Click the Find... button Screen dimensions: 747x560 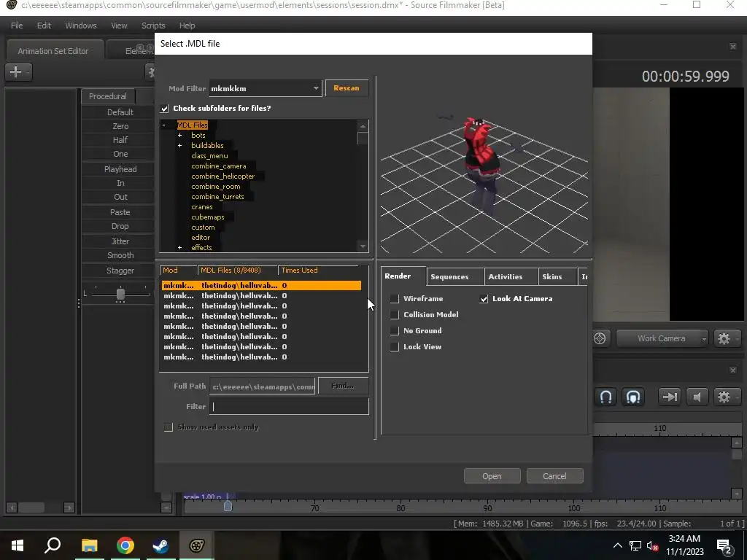[x=343, y=386]
